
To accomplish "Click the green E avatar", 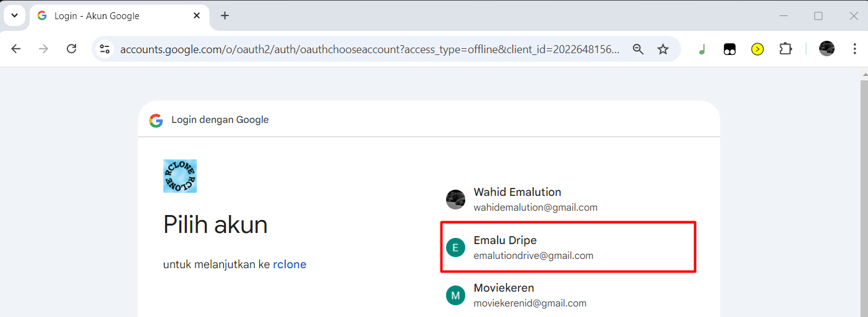I will 455,248.
